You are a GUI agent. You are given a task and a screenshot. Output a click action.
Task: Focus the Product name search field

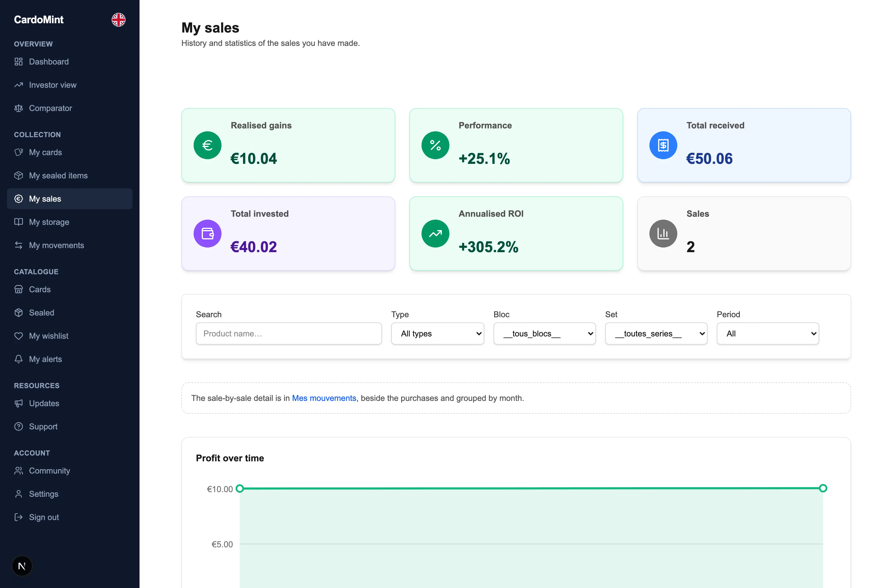288,333
